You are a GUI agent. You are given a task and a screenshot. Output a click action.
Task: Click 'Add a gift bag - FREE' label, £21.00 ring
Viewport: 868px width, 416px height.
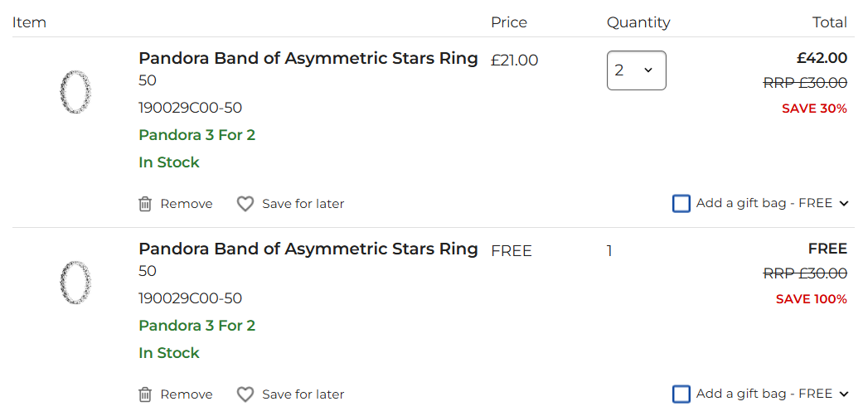point(764,203)
